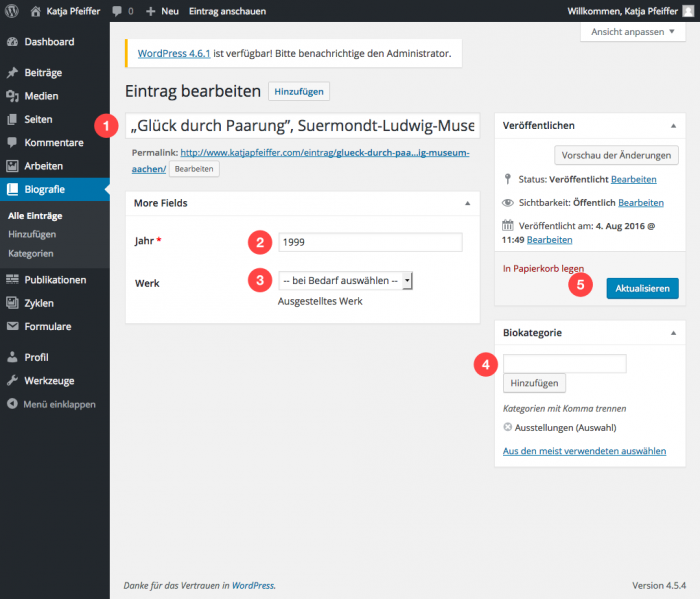Edit the Status via Bearbeiten link
The image size is (700, 599).
click(633, 179)
